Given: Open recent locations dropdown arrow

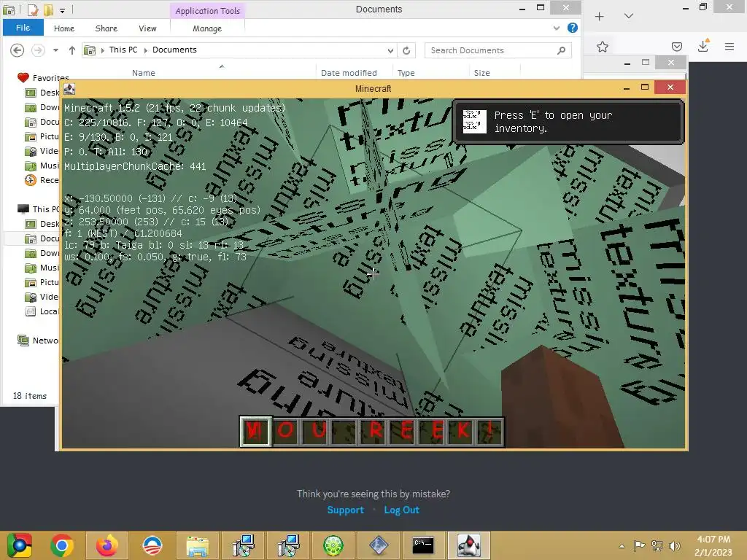Looking at the screenshot, I should click(x=55, y=50).
